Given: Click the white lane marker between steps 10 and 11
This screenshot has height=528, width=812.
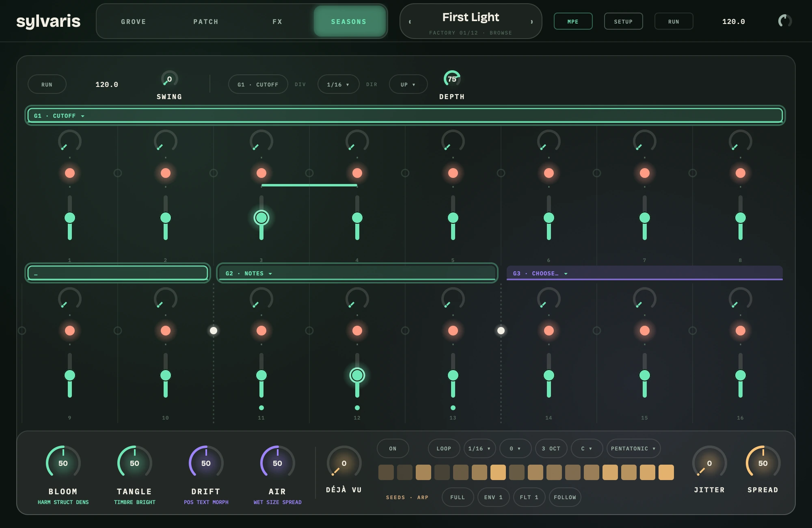Looking at the screenshot, I should tap(214, 331).
